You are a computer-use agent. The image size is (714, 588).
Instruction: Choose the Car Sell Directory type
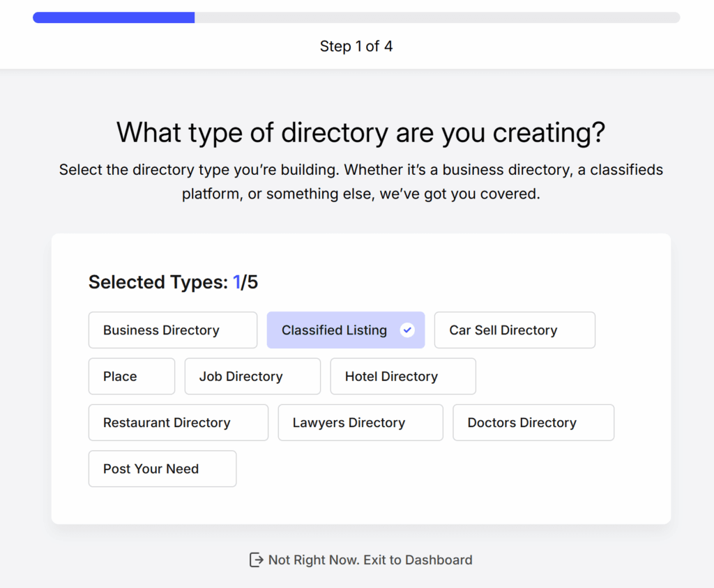click(x=514, y=330)
